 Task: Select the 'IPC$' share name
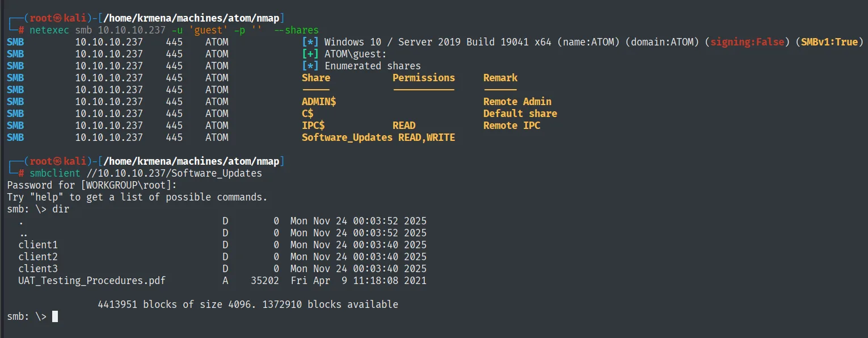pos(313,126)
